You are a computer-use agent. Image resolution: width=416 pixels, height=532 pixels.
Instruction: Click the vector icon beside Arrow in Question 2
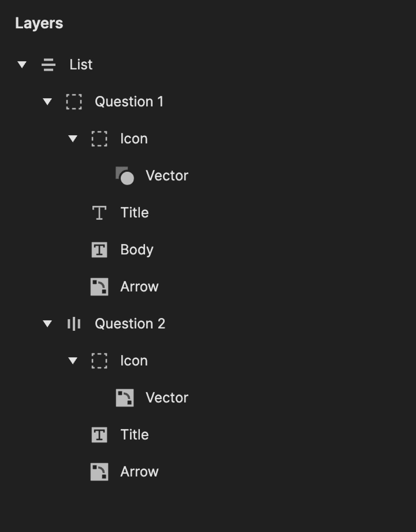[x=99, y=472]
